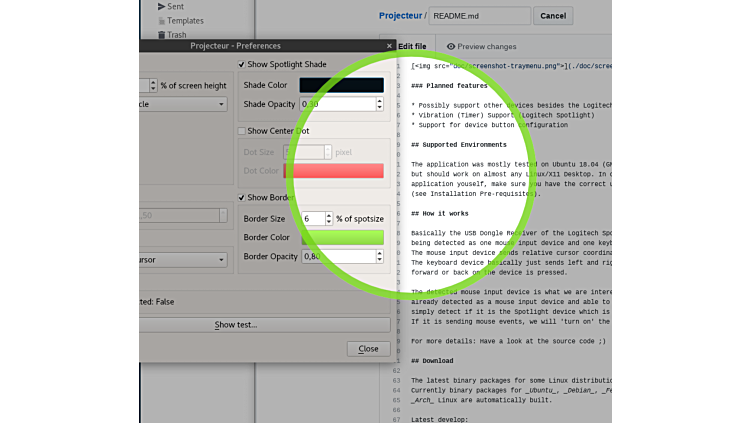Screen dimensions: 752x423
Task: Decrease the Border Opacity spinner value
Action: click(379, 260)
